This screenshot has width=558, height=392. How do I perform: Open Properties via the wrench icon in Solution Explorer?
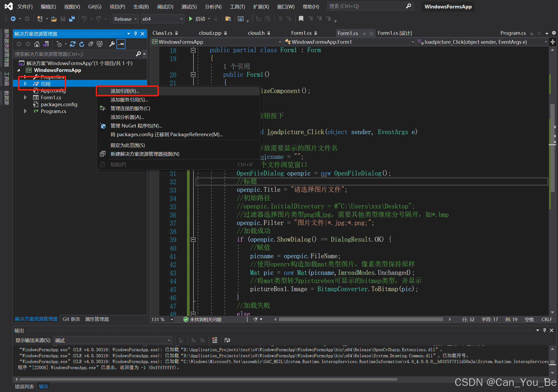tap(112, 44)
